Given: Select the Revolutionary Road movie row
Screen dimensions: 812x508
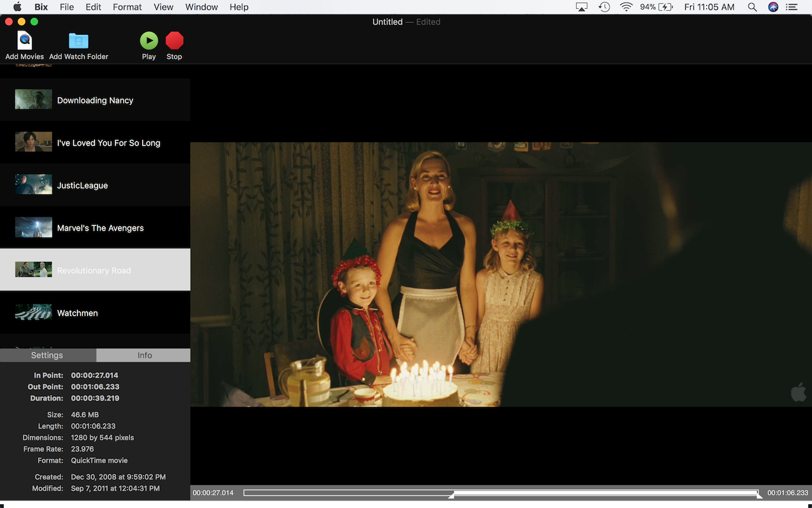Looking at the screenshot, I should (95, 270).
